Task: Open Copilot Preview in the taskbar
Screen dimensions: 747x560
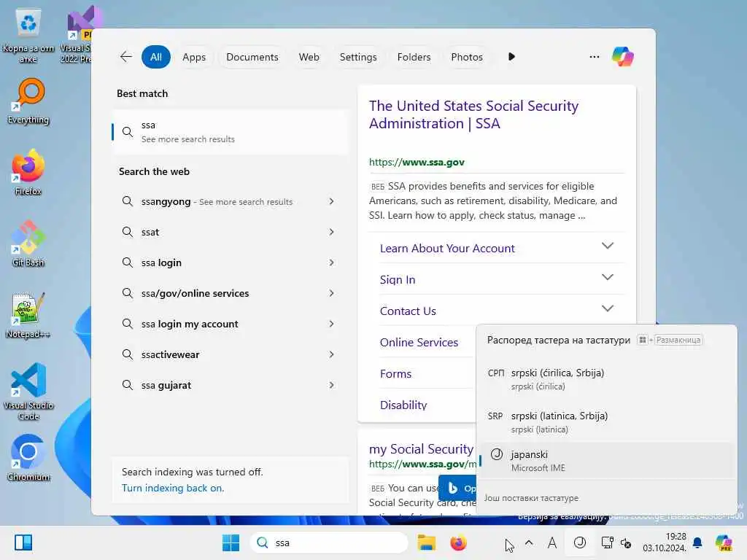Action: (x=724, y=542)
